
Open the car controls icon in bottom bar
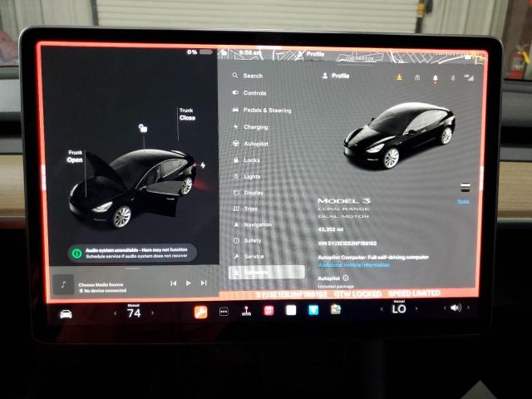66,314
